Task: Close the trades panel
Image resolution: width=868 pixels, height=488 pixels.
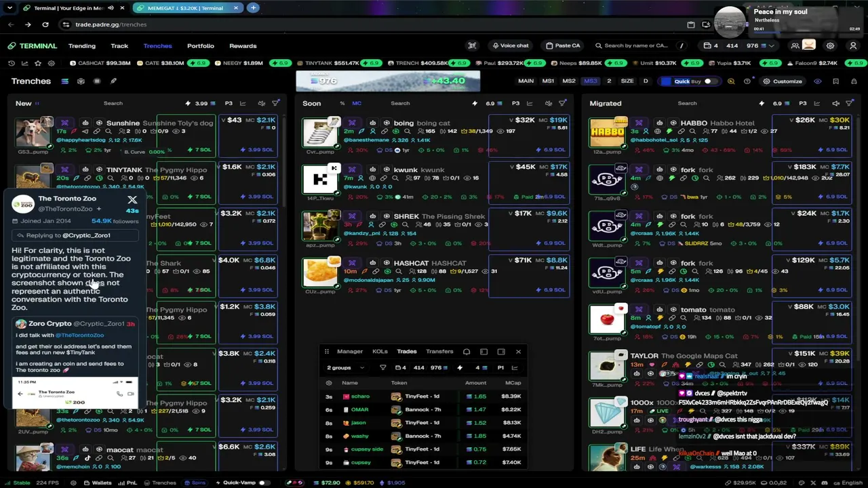Action: 518,352
